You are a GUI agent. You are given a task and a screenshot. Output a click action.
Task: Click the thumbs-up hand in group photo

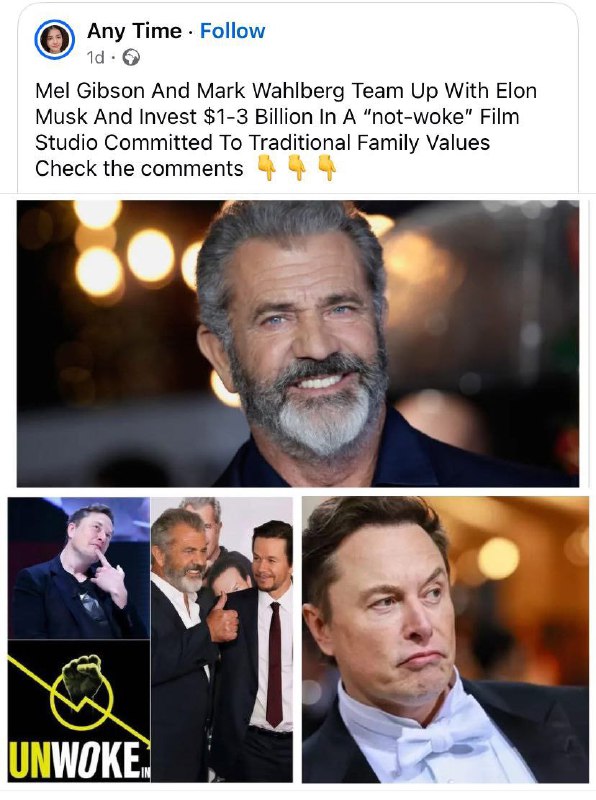pos(222,619)
